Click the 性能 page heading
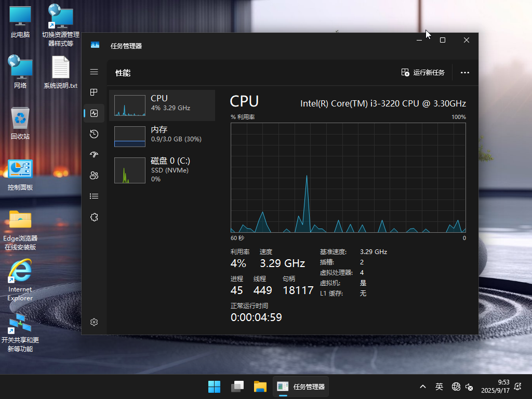The image size is (532, 399). coord(123,73)
